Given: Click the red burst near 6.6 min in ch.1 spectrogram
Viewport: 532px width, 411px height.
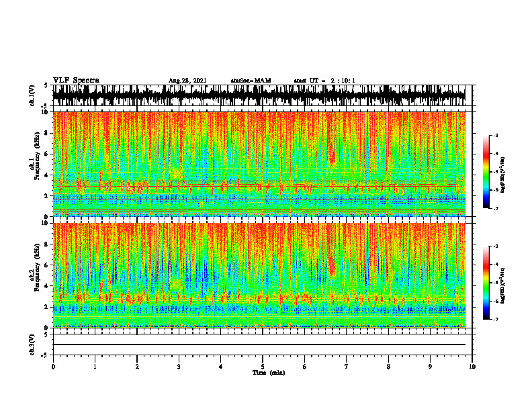Looking at the screenshot, I should [332, 156].
